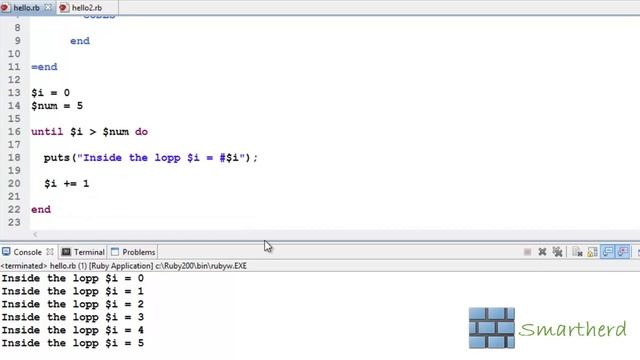Click the 'do' keyword on line 16
Screen dimensions: 640x360
click(x=141, y=132)
